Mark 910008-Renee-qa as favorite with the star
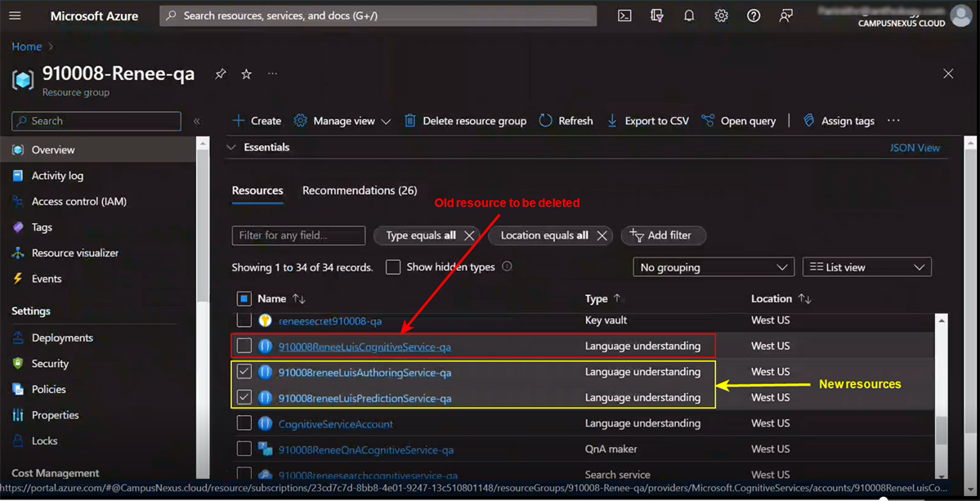 [246, 74]
